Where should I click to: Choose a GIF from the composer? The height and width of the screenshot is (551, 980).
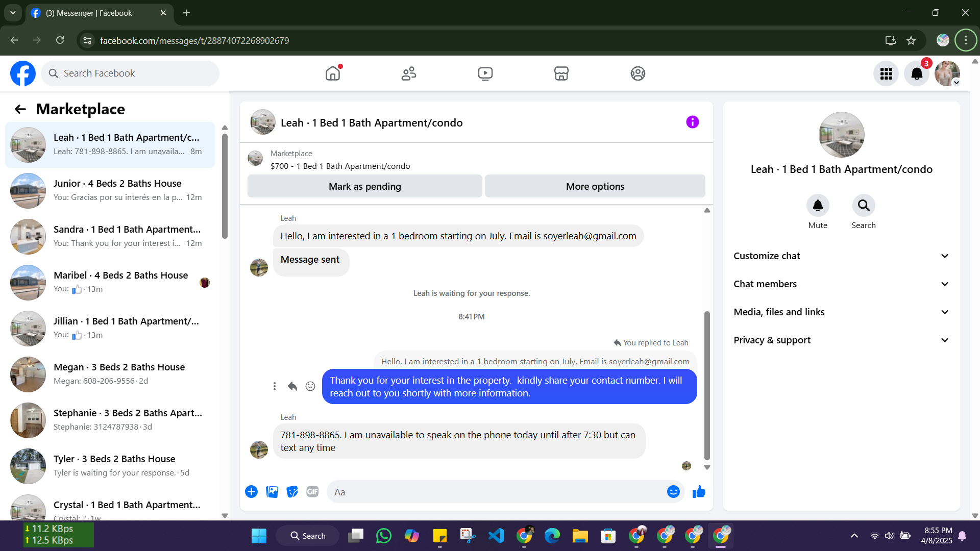[x=312, y=492]
